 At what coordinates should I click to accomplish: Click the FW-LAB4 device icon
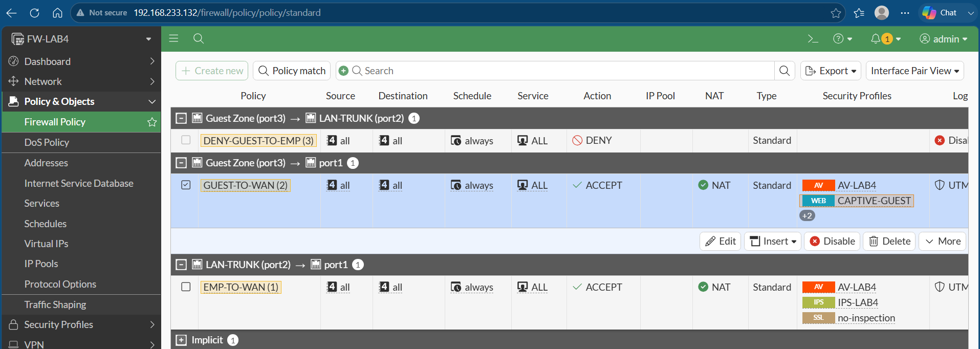pos(17,39)
